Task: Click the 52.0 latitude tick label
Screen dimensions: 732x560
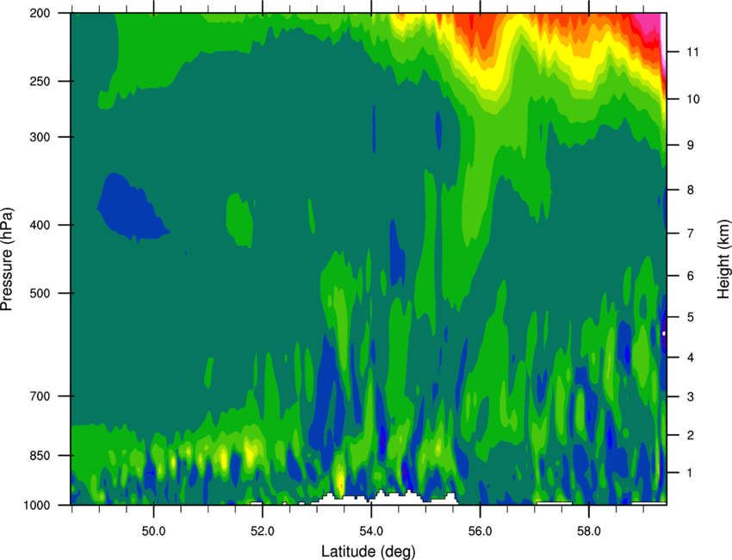Action: pos(263,532)
